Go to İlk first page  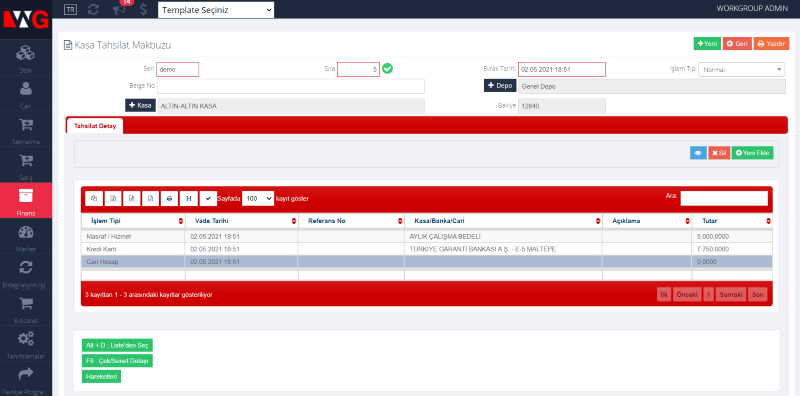(664, 294)
